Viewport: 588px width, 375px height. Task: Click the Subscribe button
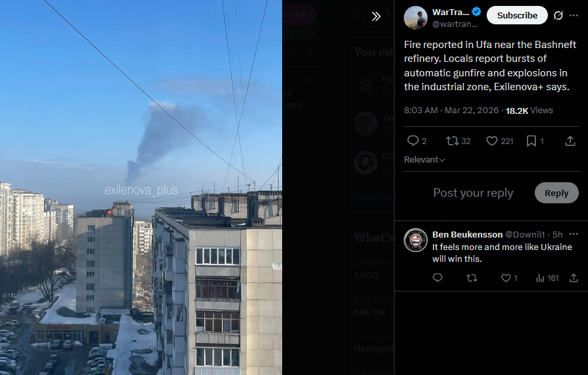(x=517, y=15)
